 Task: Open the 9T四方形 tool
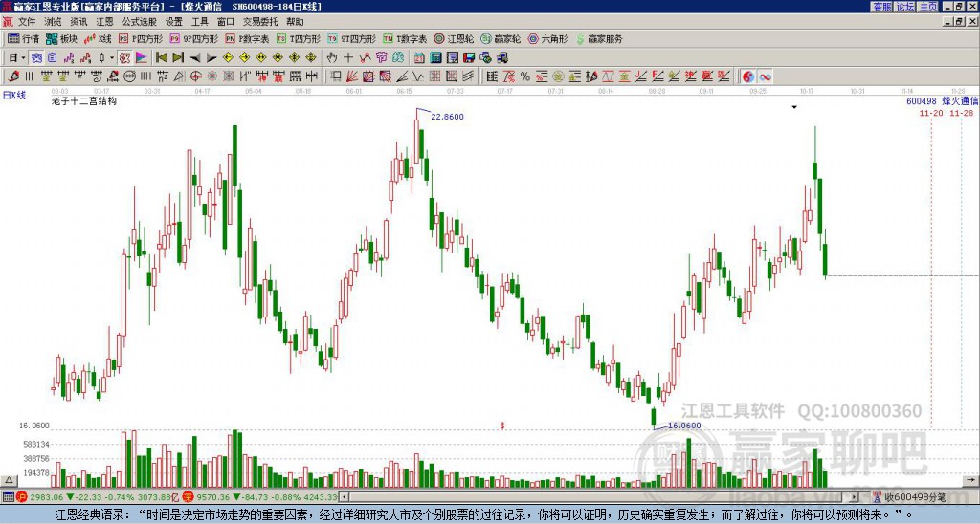click(x=351, y=39)
